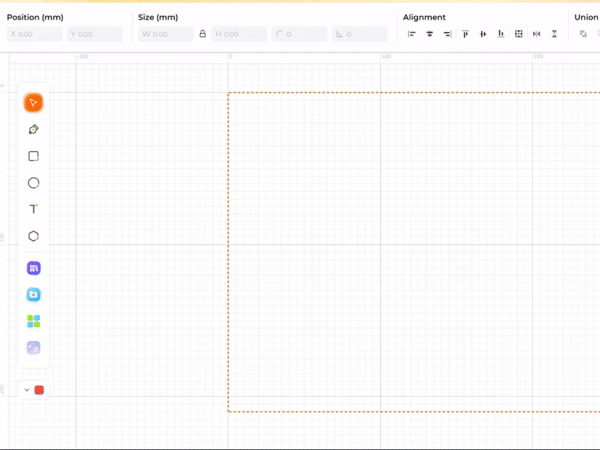The height and width of the screenshot is (450, 600).
Task: Select the Ellipse shape tool
Action: point(33,183)
